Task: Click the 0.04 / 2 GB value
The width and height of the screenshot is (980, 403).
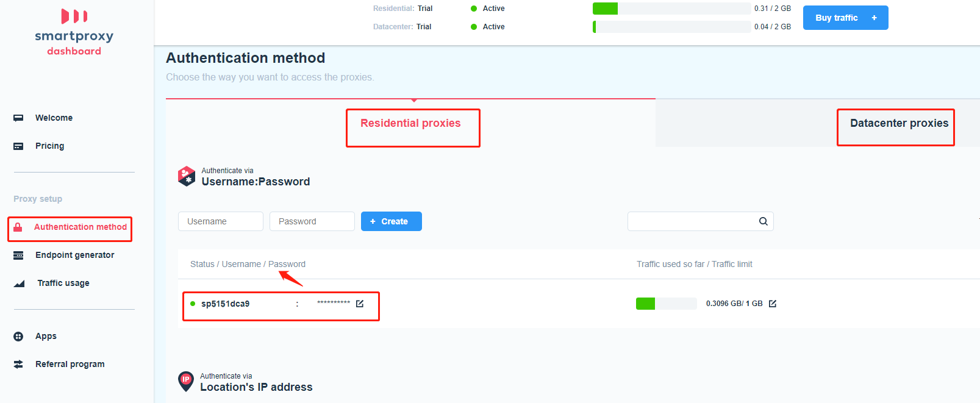Action: [773, 27]
